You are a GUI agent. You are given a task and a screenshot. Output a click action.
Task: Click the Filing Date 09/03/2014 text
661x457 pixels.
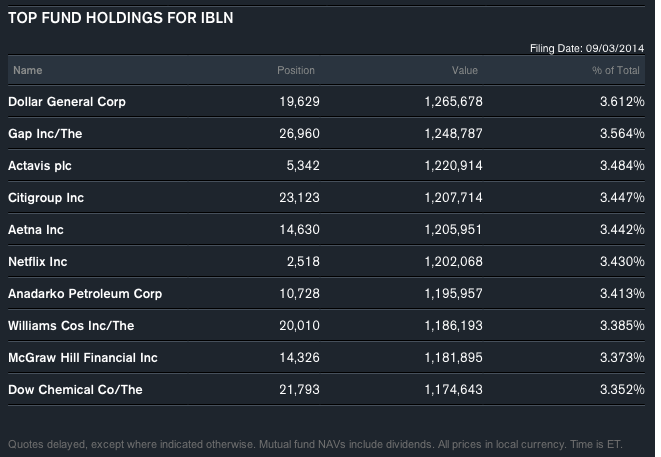pyautogui.click(x=586, y=48)
